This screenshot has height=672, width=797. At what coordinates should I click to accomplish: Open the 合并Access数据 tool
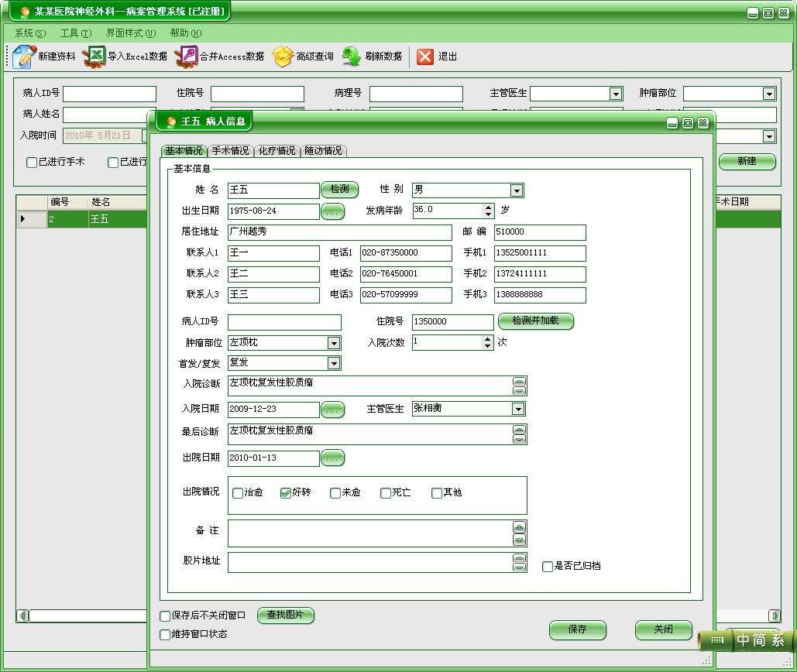187,57
